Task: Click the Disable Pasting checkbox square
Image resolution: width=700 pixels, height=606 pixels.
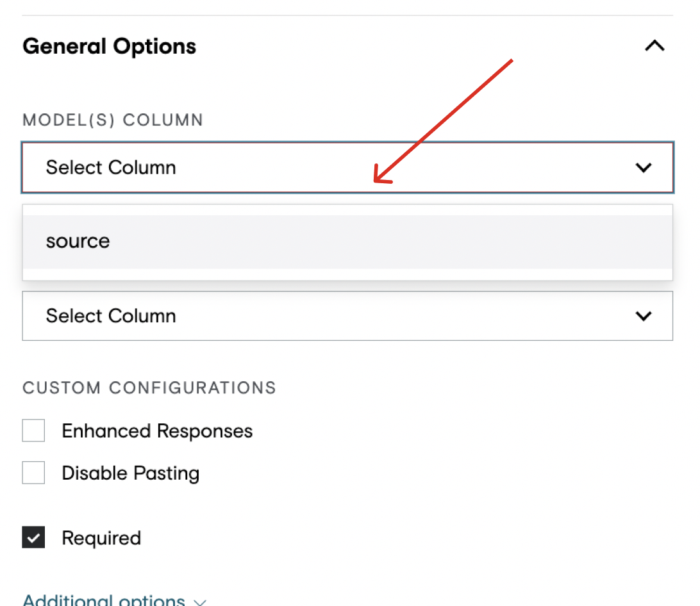Action: 33,472
